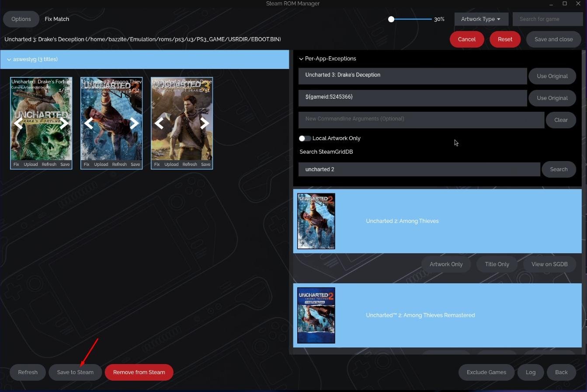Open the Log

tap(531, 372)
